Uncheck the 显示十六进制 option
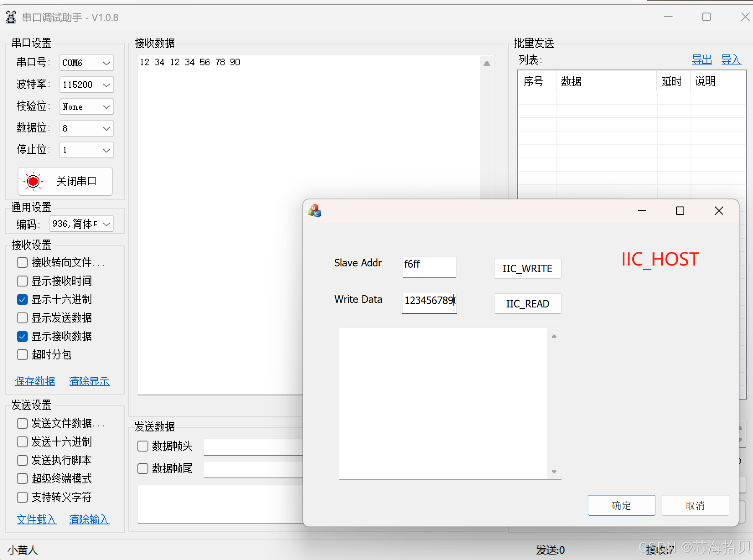The image size is (753, 560). click(x=22, y=299)
